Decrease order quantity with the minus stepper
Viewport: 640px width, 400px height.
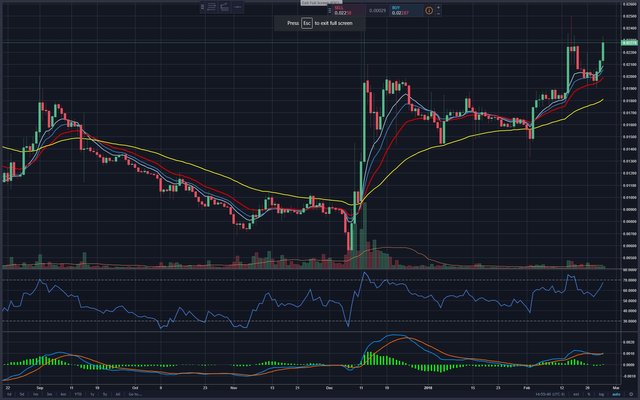tap(438, 14)
